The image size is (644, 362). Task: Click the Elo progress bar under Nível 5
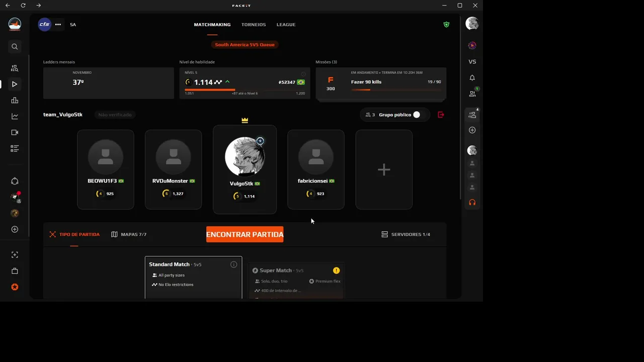point(245,90)
